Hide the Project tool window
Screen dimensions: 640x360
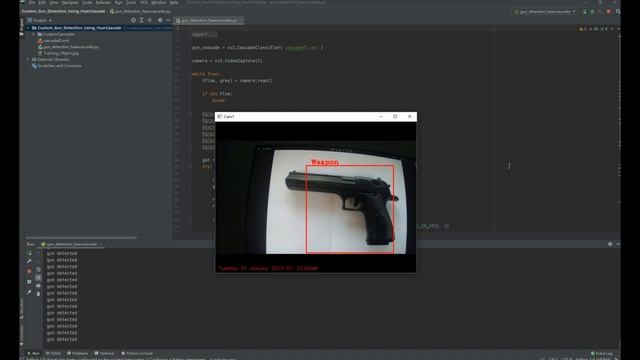tap(168, 20)
